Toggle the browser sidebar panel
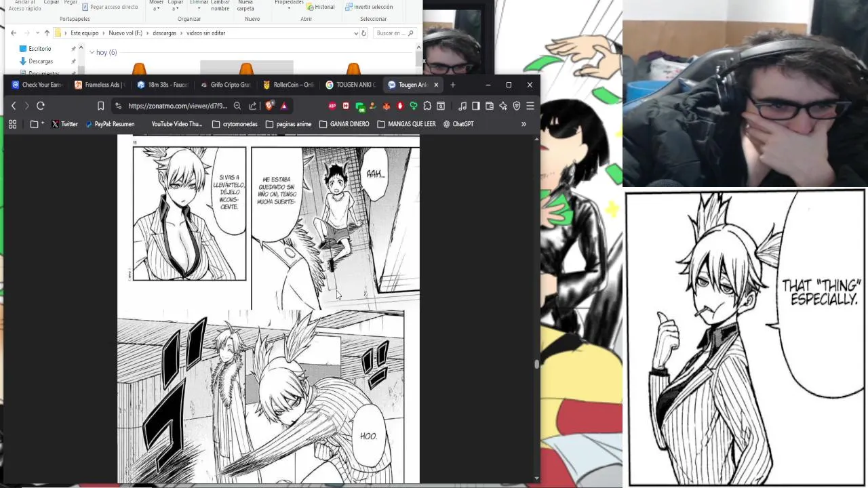868x488 pixels. pyautogui.click(x=476, y=106)
